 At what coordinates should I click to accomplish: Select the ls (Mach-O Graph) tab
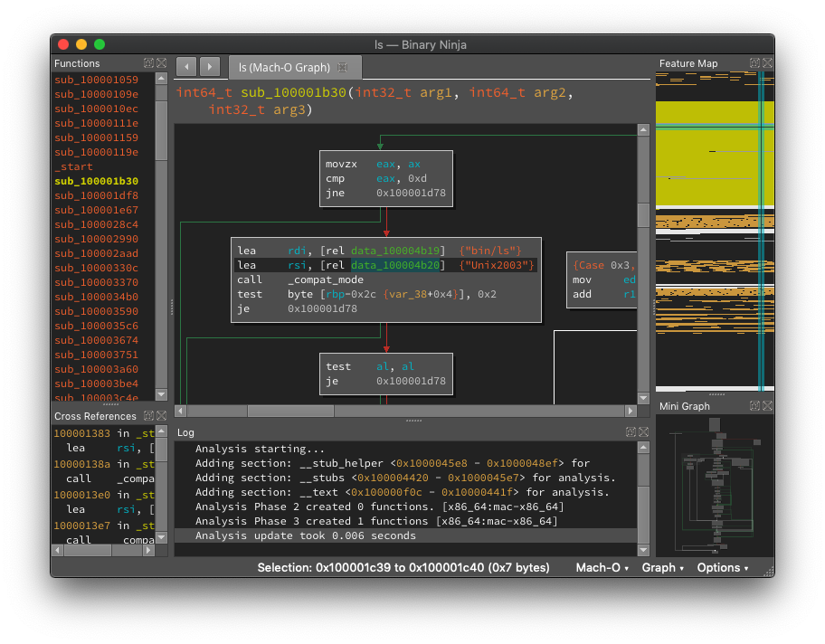284,68
